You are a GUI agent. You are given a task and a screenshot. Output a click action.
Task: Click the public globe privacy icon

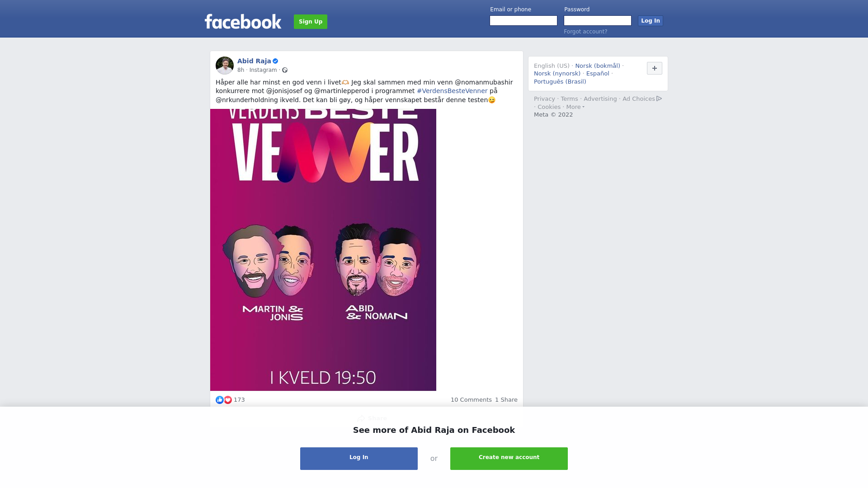pos(285,70)
